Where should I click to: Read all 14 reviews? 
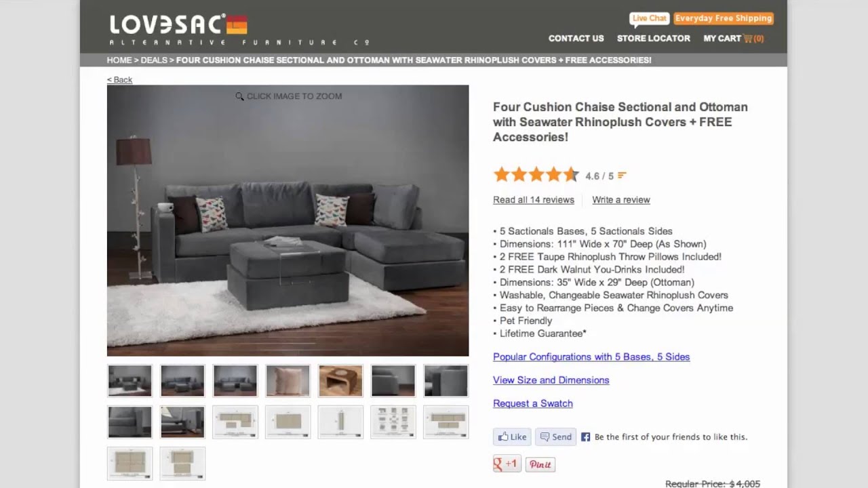pyautogui.click(x=534, y=200)
